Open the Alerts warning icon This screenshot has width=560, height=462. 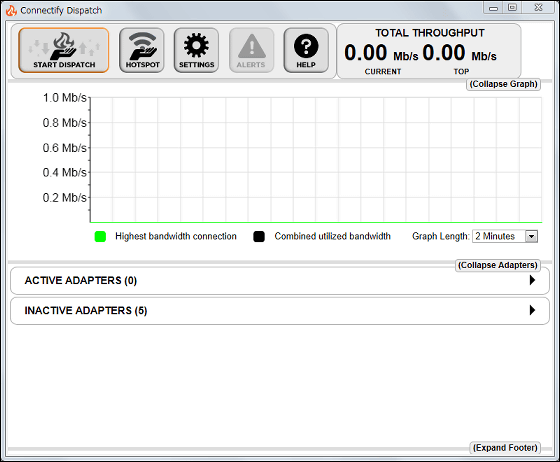(251, 50)
